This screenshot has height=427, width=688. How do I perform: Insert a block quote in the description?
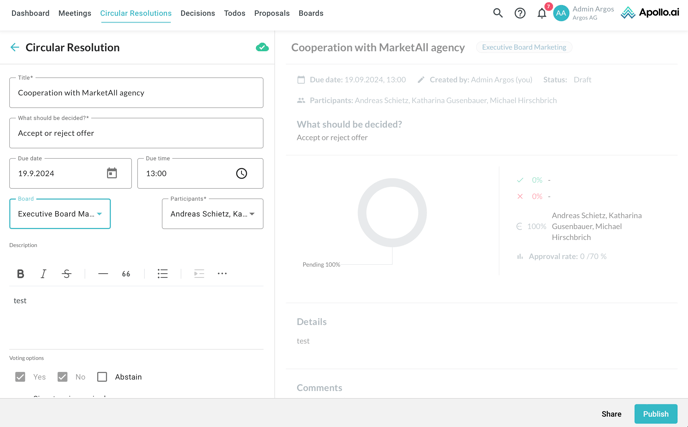pos(126,274)
